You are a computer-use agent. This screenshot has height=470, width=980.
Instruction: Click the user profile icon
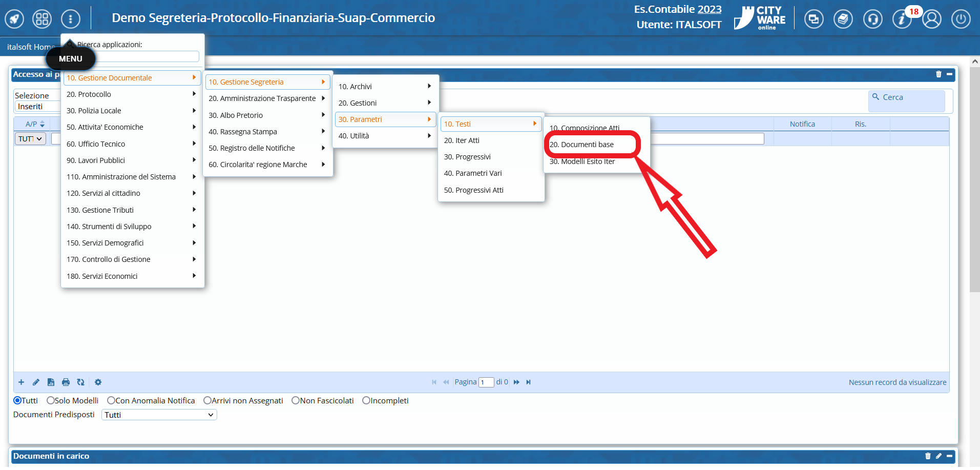pos(932,19)
